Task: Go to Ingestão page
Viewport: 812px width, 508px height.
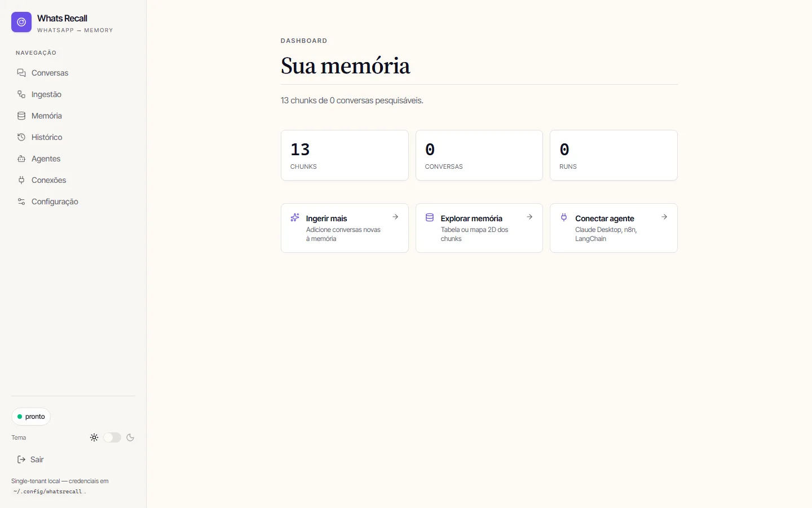Action: (73, 94)
